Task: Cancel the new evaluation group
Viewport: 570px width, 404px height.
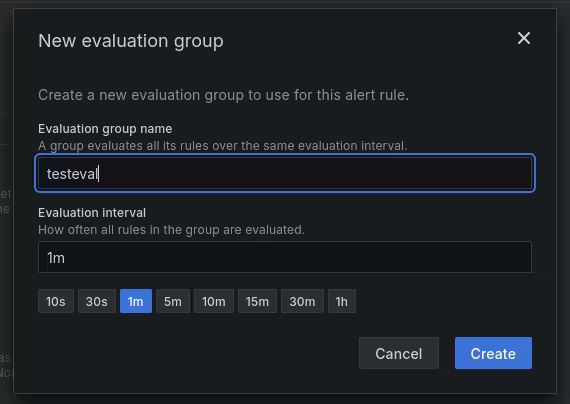Action: tap(399, 353)
